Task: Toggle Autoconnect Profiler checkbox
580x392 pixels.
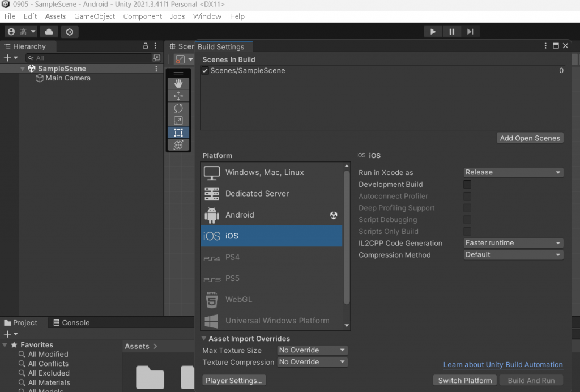Action: click(467, 196)
